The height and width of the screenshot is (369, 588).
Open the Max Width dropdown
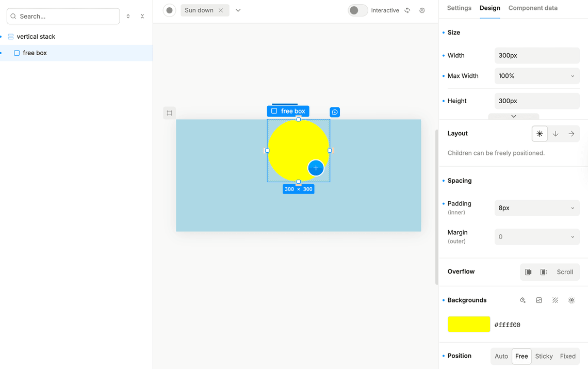[x=536, y=76]
